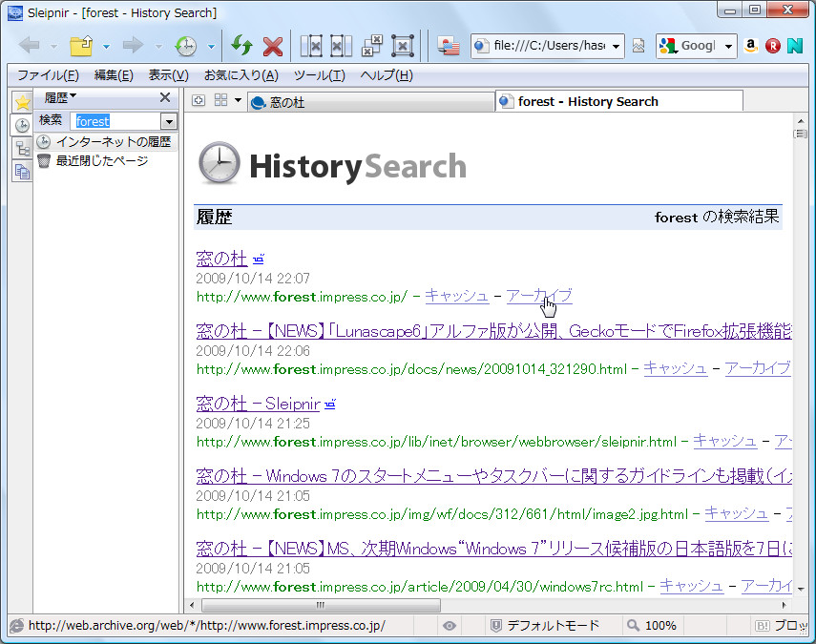Open the ヘルプ(H) menu
This screenshot has width=816, height=644.
pyautogui.click(x=387, y=75)
